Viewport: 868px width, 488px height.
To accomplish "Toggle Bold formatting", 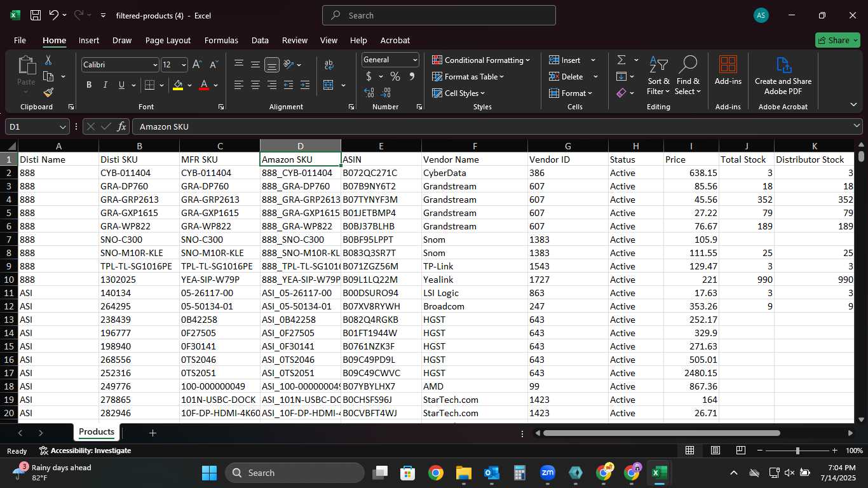I will pos(89,85).
